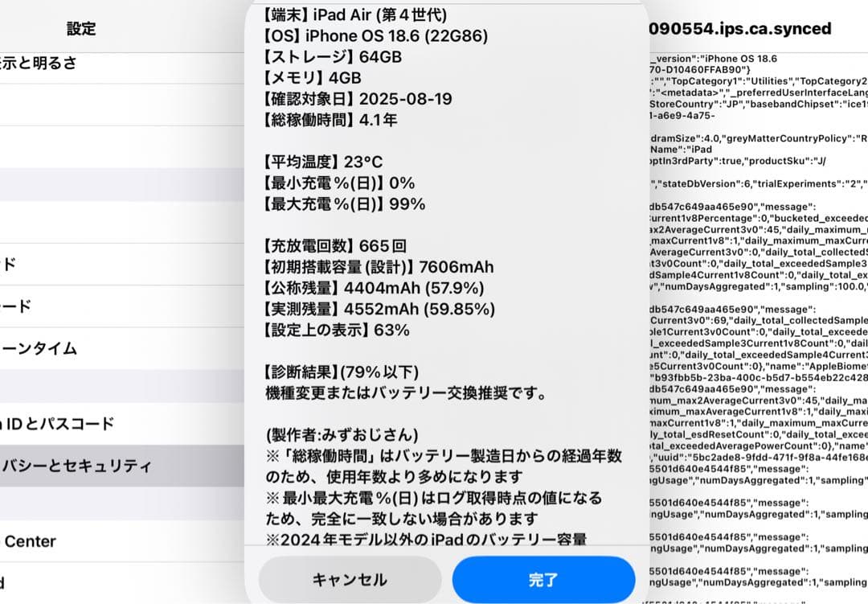This screenshot has height=604, width=868.
Task: Select the 初期搭載容量 7606mAh line
Action: 378,268
